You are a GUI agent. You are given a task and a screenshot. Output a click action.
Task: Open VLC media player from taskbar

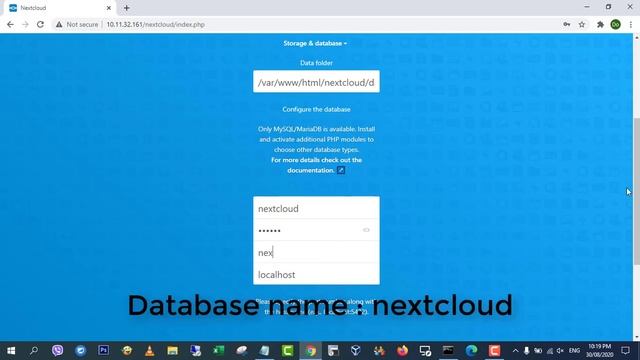(x=150, y=350)
